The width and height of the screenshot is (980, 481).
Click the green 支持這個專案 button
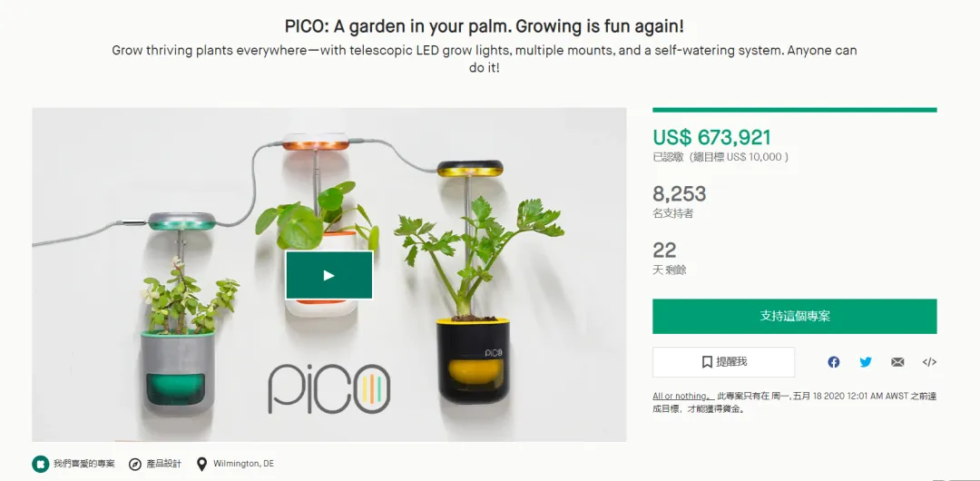click(794, 316)
